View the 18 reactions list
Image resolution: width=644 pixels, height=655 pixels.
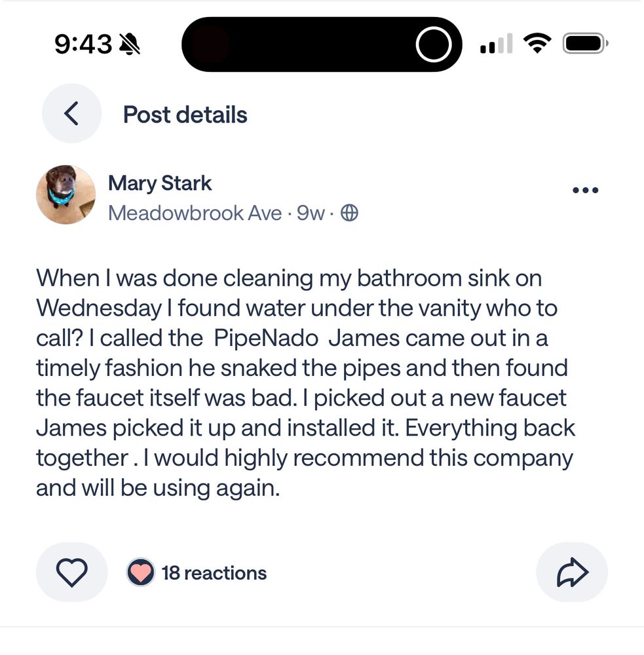(x=214, y=573)
